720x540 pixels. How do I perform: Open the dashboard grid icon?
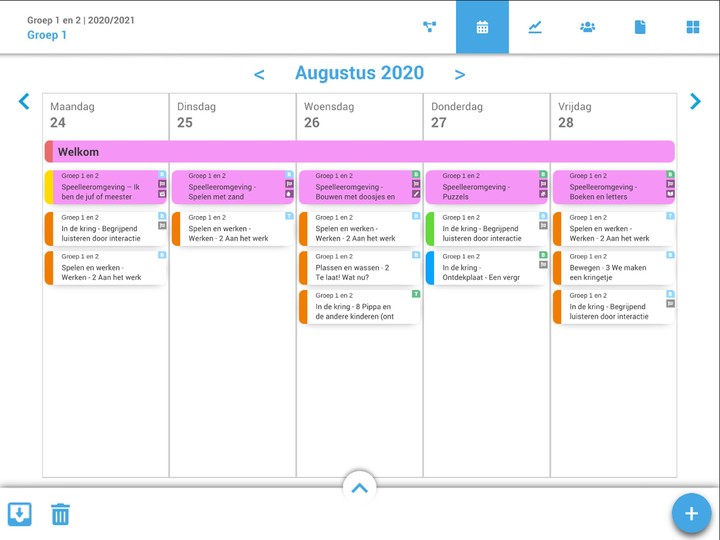693,27
